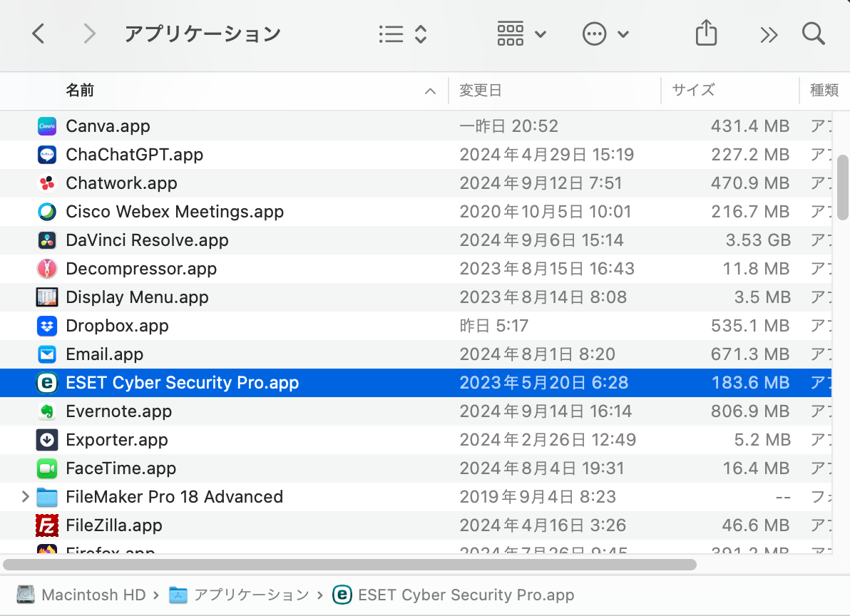Select Cisco Webex Meetings.app file name

(175, 212)
